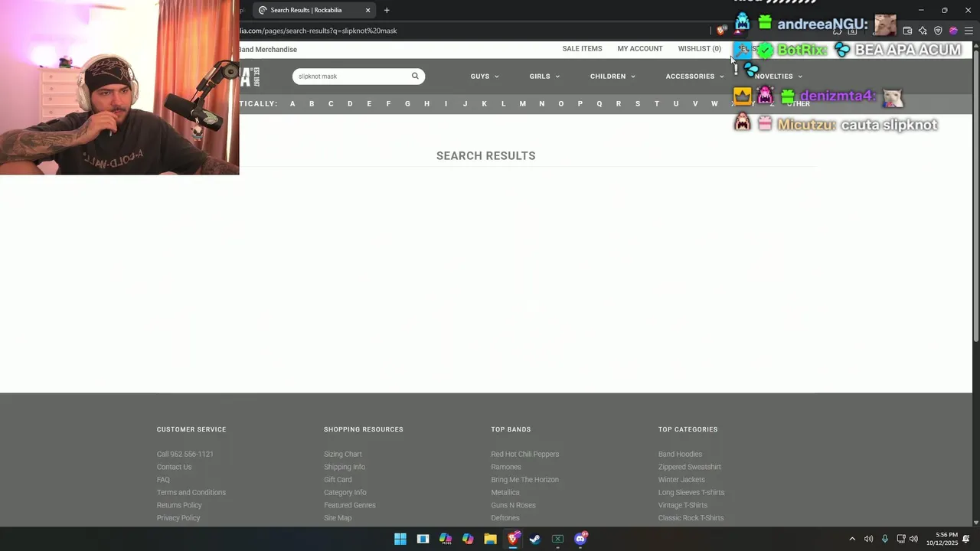Image resolution: width=980 pixels, height=551 pixels.
Task: Browse bands starting with letter B
Action: (x=312, y=103)
